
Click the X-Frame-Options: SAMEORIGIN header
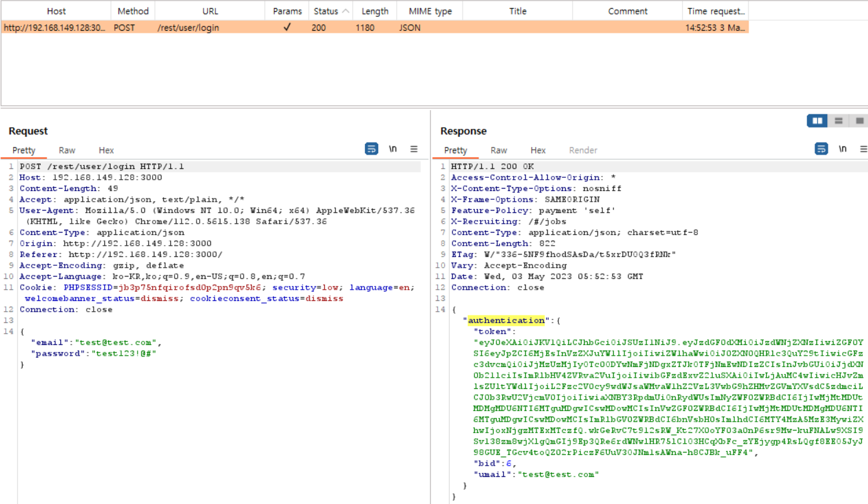click(525, 199)
